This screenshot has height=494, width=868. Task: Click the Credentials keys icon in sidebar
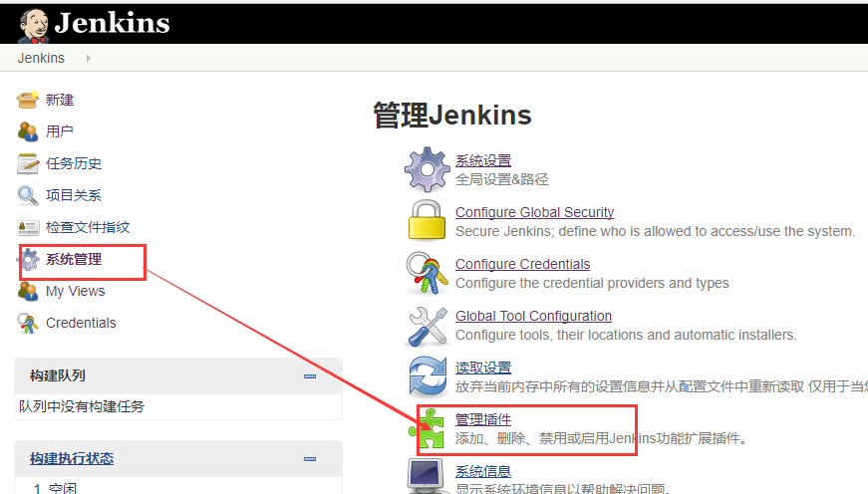click(x=28, y=323)
